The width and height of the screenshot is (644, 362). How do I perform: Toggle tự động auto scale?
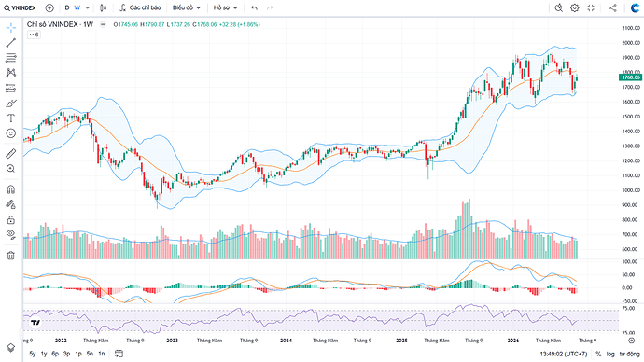630,354
